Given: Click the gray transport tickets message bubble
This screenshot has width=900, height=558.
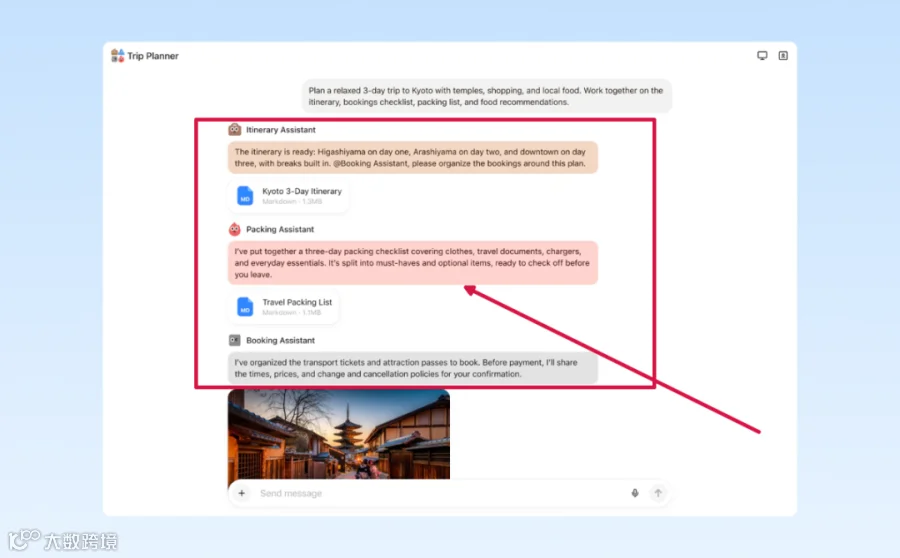Looking at the screenshot, I should (413, 368).
